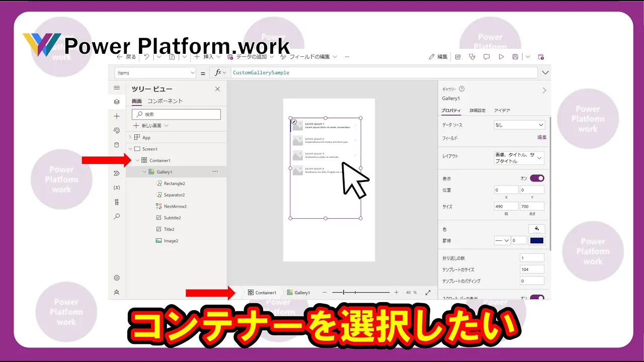Open the Advanced tools sidebar icon

pos(117,202)
